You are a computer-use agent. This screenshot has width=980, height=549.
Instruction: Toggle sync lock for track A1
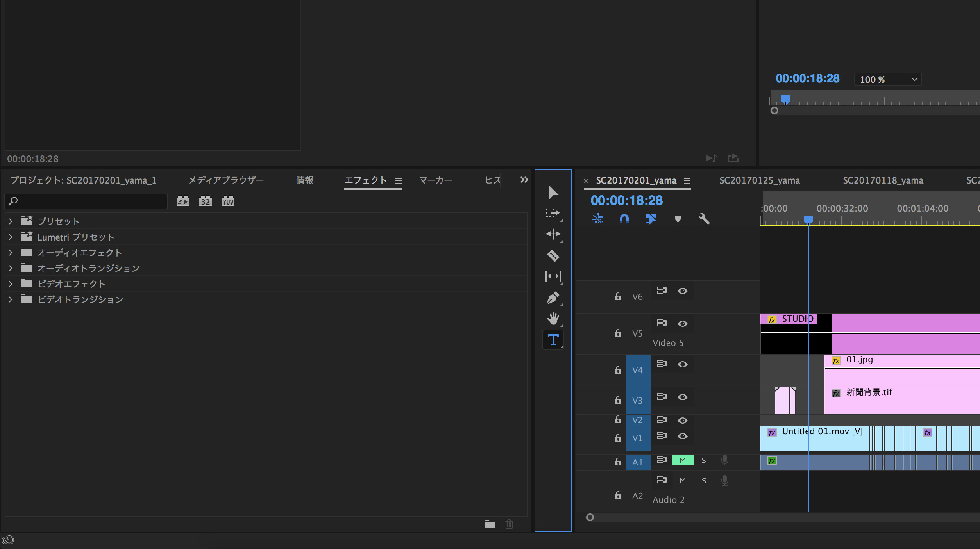coord(662,460)
